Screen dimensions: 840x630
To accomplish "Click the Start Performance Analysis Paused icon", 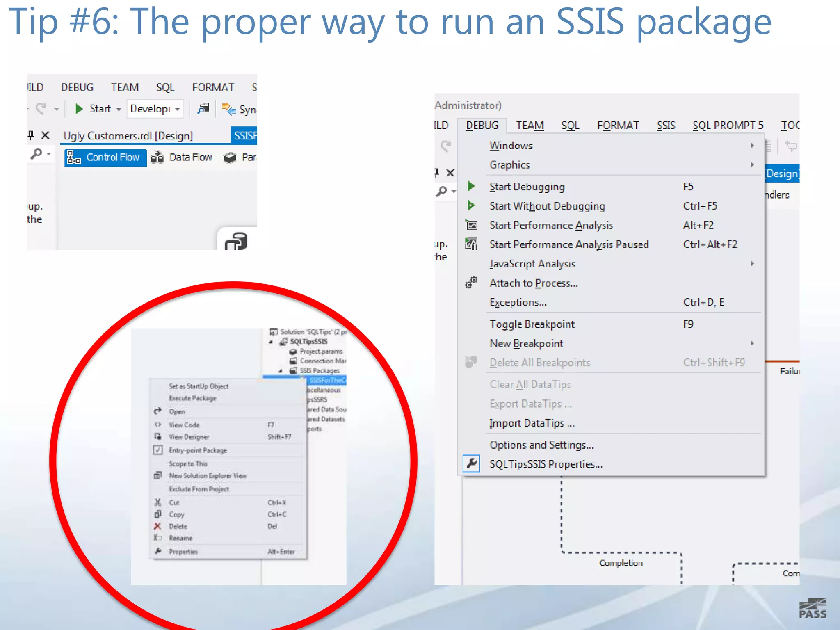I will 471,244.
